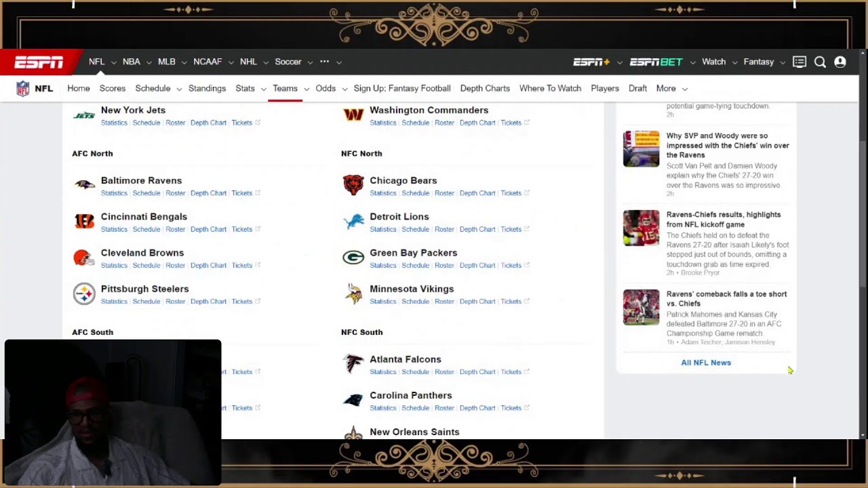Click the New York Jets logo

85,115
